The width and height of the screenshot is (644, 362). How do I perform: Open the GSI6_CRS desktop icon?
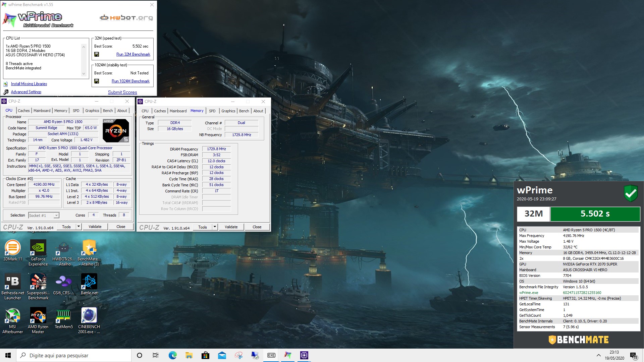click(x=64, y=285)
